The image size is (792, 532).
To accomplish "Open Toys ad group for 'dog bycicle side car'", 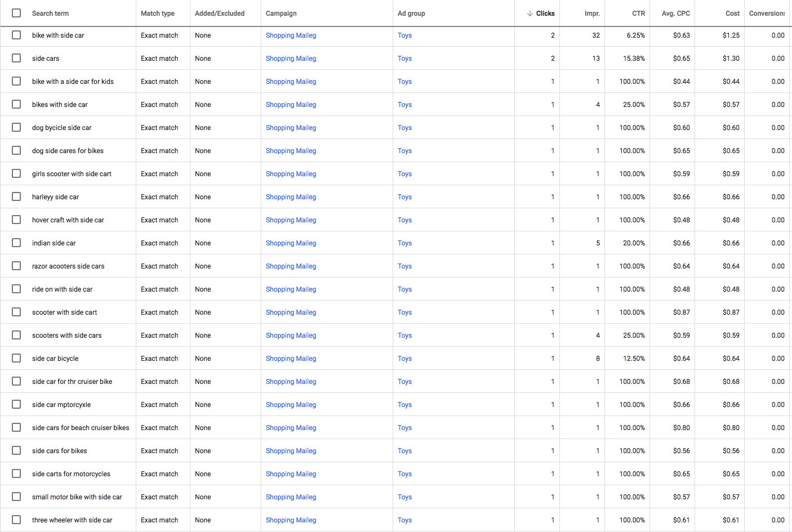I will 404,128.
